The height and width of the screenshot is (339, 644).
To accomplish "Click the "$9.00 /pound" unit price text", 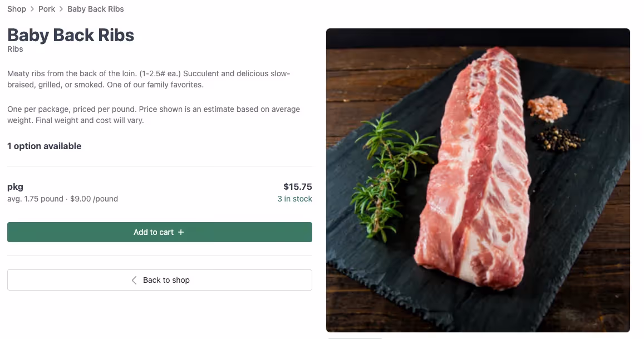I will tap(93, 199).
